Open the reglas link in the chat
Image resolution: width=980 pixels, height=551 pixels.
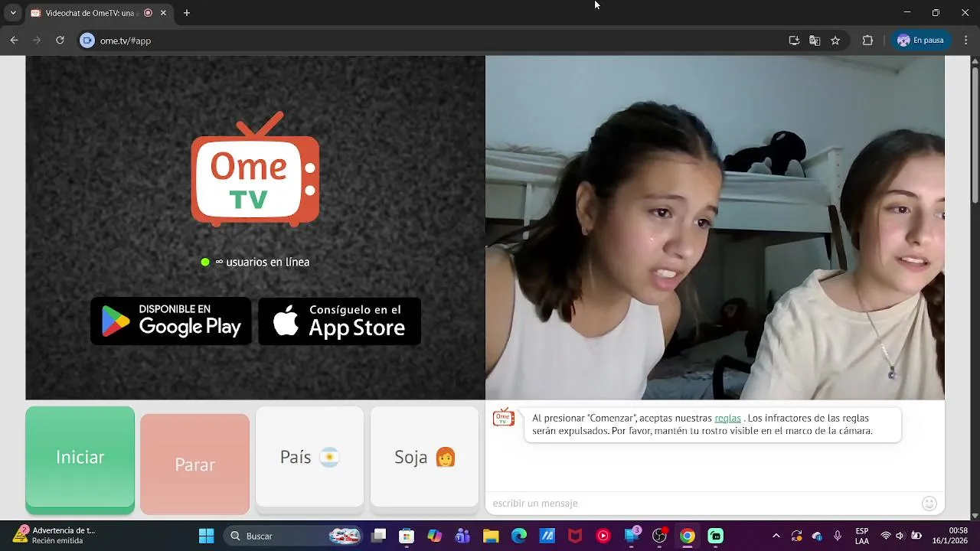727,418
